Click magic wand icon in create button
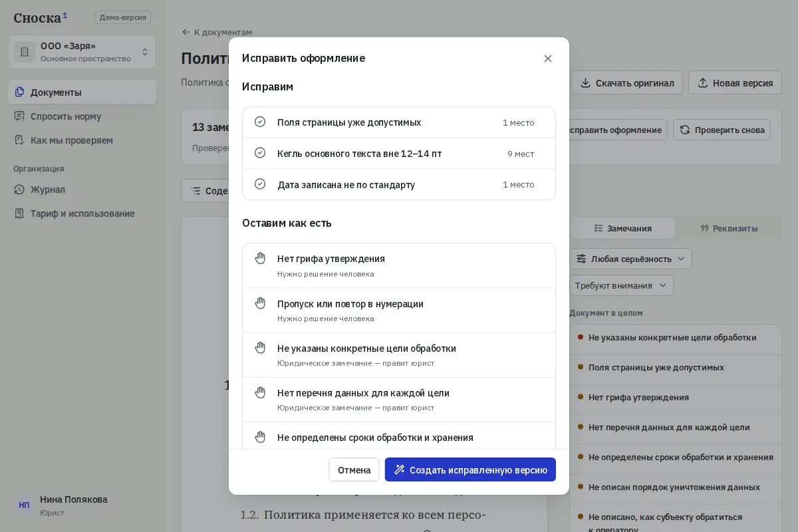This screenshot has height=532, width=798. pyautogui.click(x=399, y=469)
